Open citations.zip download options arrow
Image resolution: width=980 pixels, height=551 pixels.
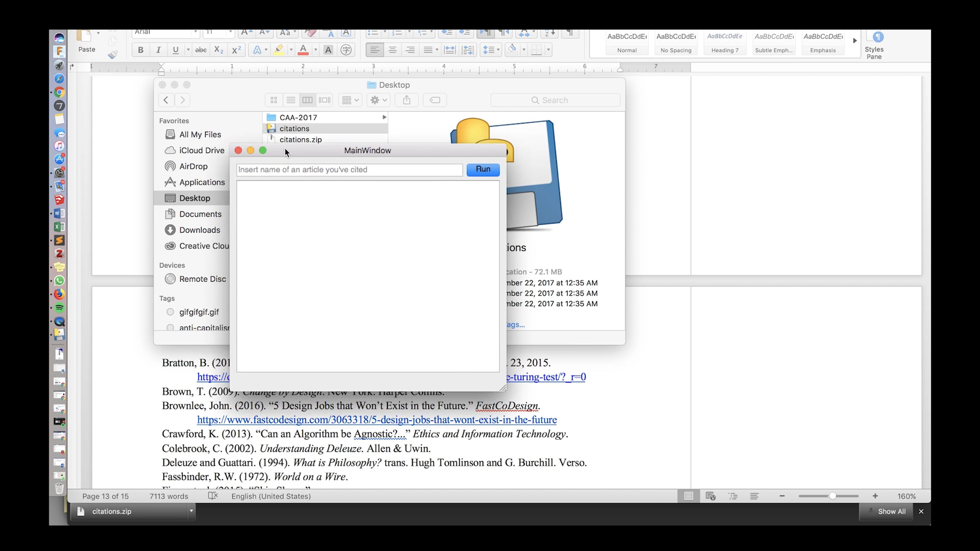[191, 511]
